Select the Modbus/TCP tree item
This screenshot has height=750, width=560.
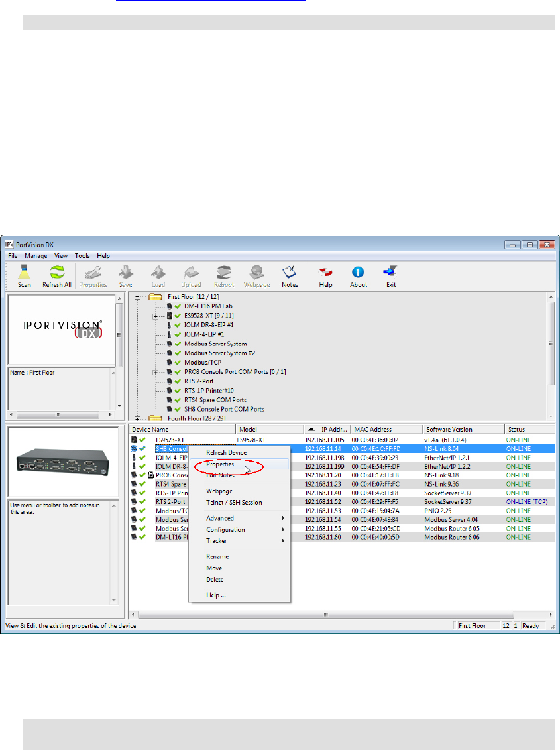(202, 363)
